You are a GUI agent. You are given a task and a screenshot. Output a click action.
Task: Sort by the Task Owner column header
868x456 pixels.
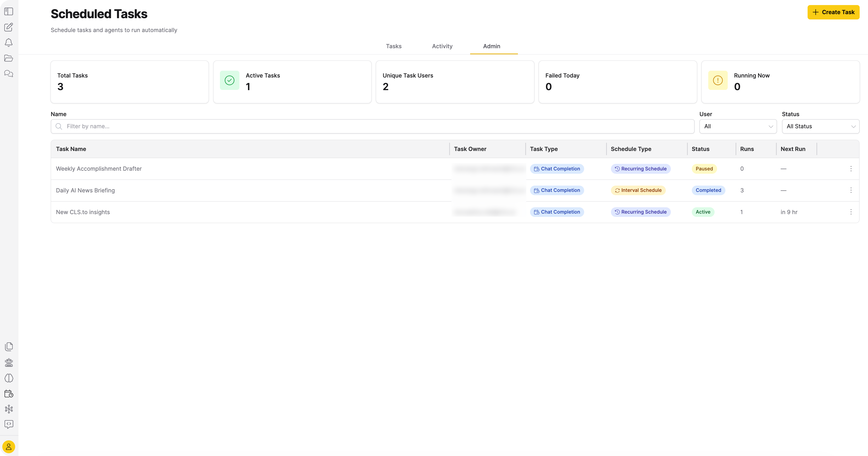click(x=470, y=149)
